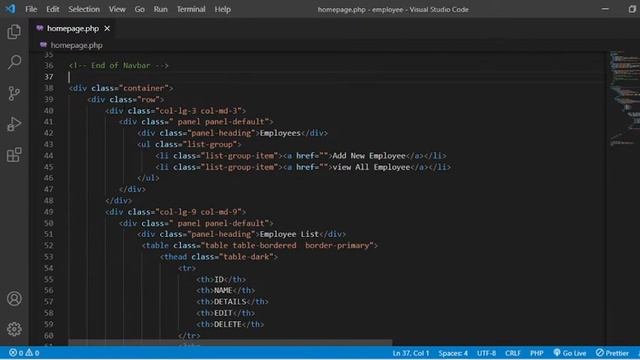Open the Edit menu
640x360 pixels.
53,9
